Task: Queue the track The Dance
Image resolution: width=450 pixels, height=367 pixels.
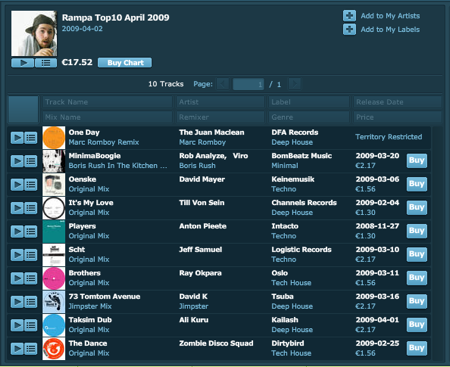Action: (31, 349)
